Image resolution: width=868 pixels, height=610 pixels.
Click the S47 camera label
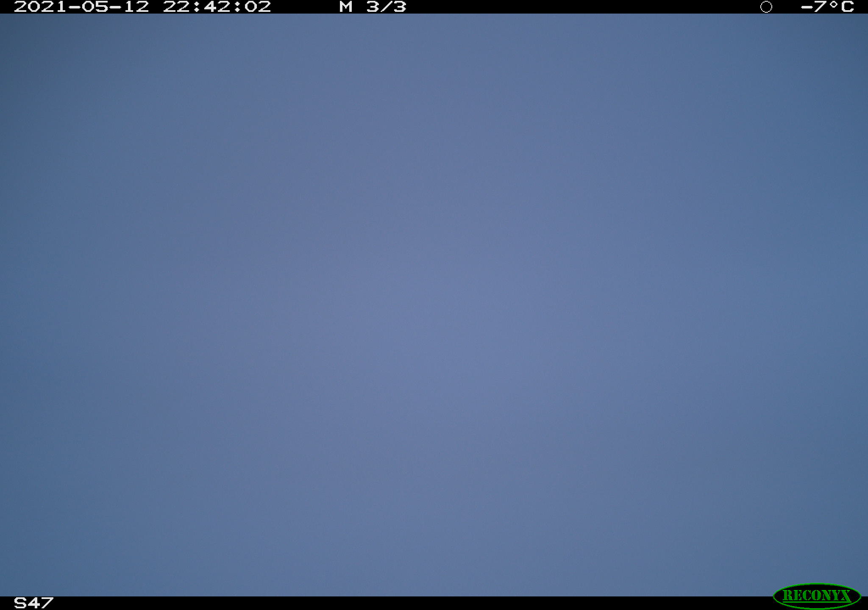[34, 603]
